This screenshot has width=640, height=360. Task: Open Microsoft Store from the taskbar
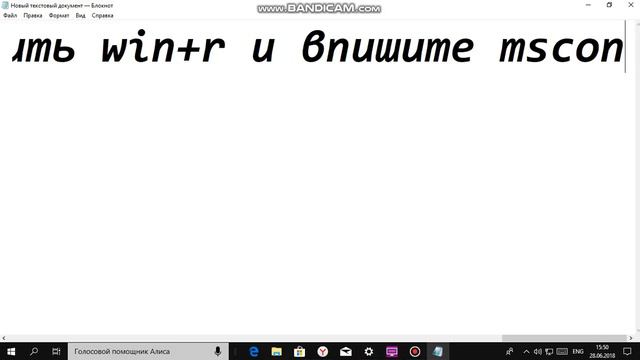click(x=300, y=351)
